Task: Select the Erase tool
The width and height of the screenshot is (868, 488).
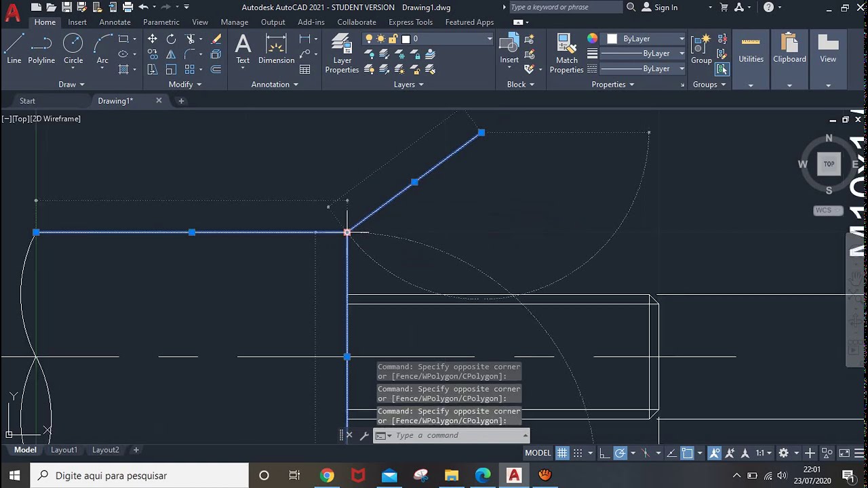Action: [x=216, y=39]
